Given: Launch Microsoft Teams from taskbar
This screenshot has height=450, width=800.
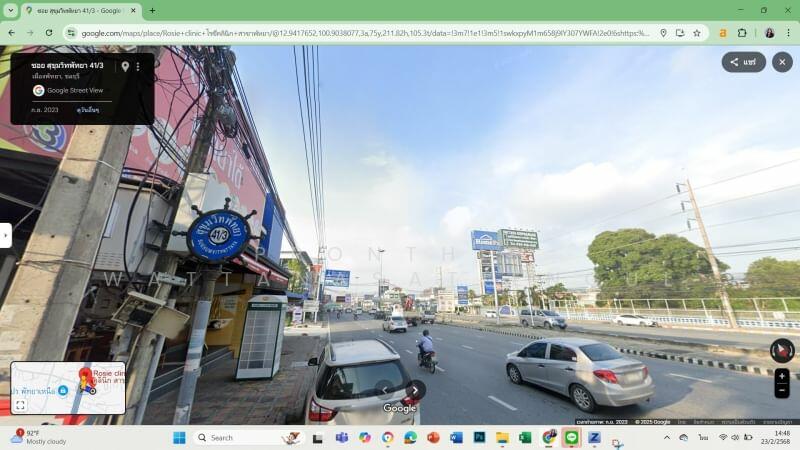Looking at the screenshot, I should point(341,438).
